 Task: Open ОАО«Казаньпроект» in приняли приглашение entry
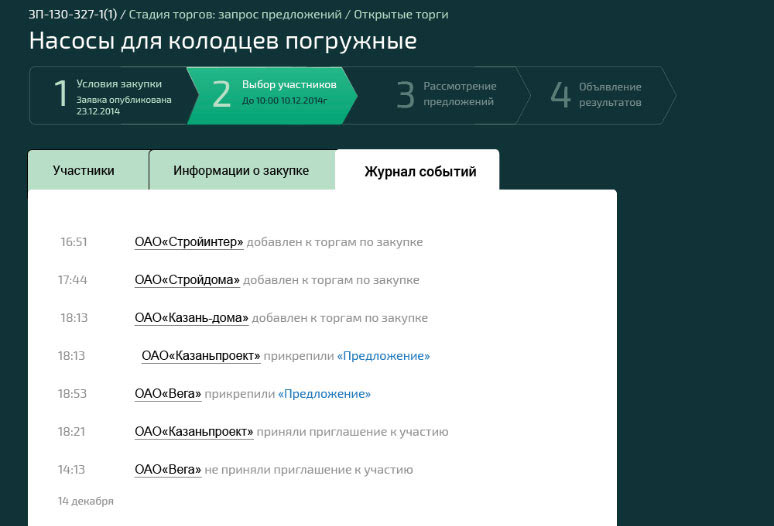194,432
